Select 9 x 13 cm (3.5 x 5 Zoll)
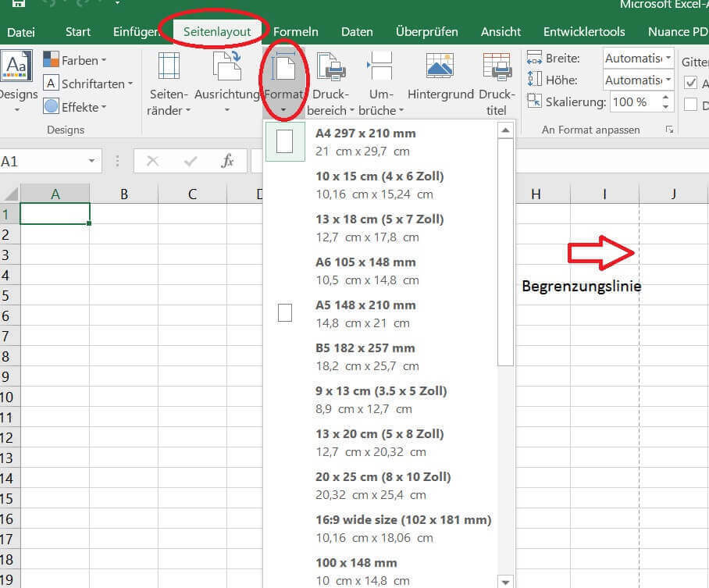709x588 pixels. coord(381,400)
